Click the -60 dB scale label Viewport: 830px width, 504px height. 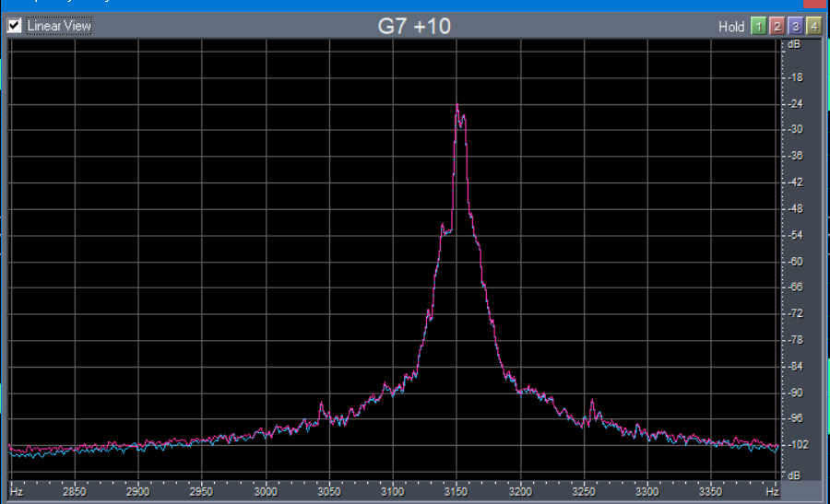point(795,262)
